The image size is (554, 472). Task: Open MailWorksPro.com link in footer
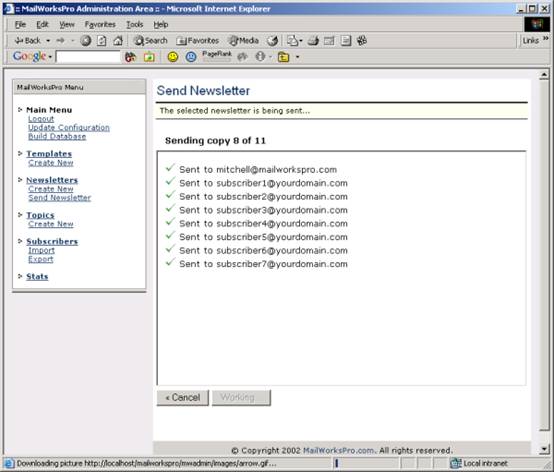point(338,450)
